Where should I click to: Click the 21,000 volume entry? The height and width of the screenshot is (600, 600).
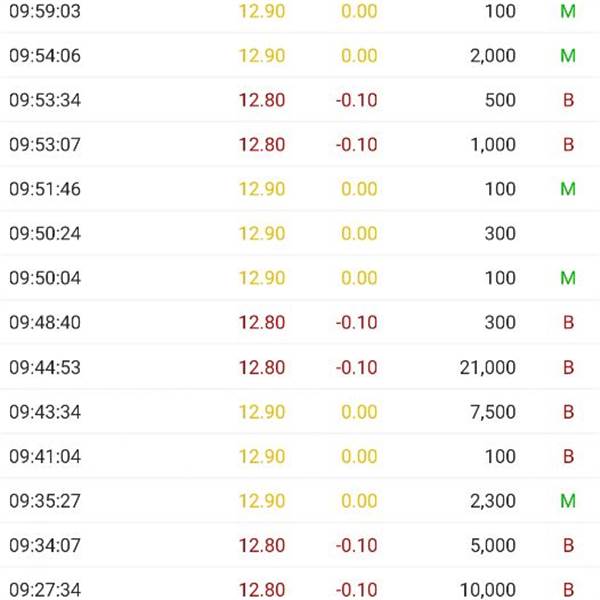click(x=487, y=367)
